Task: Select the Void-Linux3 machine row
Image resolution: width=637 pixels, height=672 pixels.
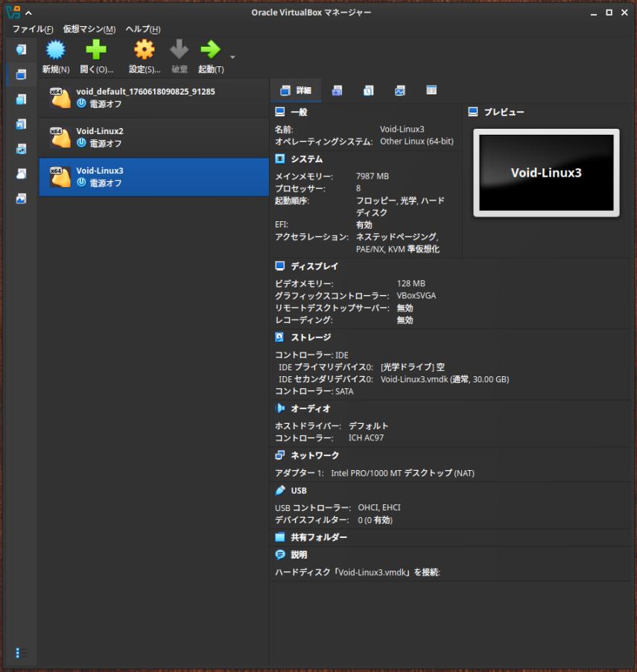Action: point(153,177)
